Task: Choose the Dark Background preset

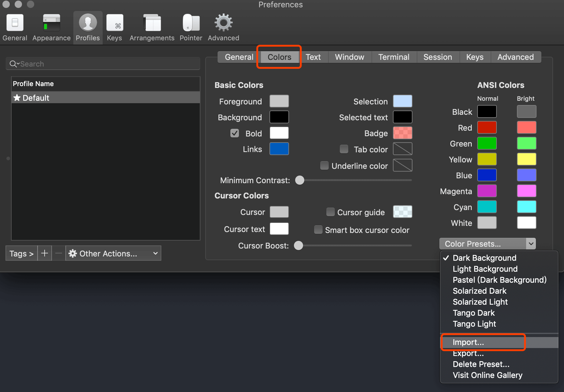Action: (499, 258)
